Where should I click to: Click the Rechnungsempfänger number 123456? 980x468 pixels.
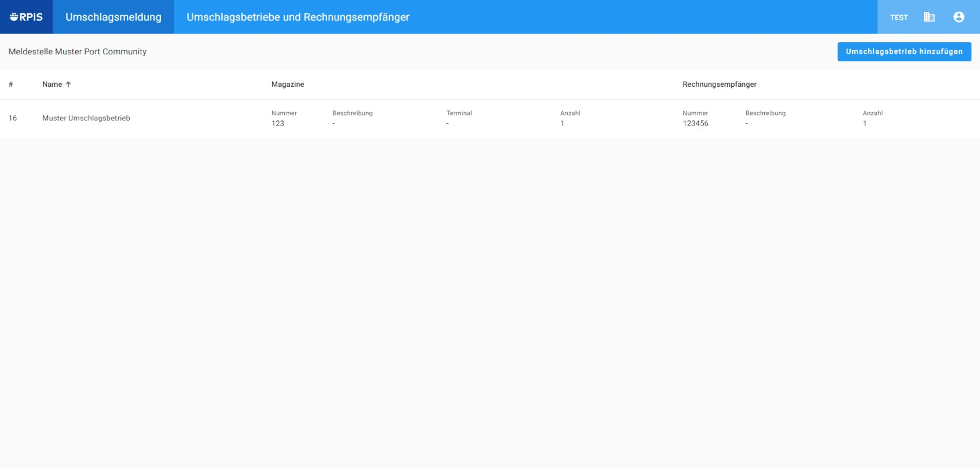[695, 123]
